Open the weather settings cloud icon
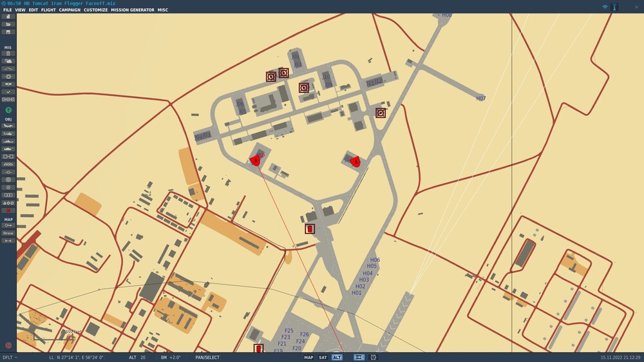Screen dimensions: 644x362 tap(8, 61)
